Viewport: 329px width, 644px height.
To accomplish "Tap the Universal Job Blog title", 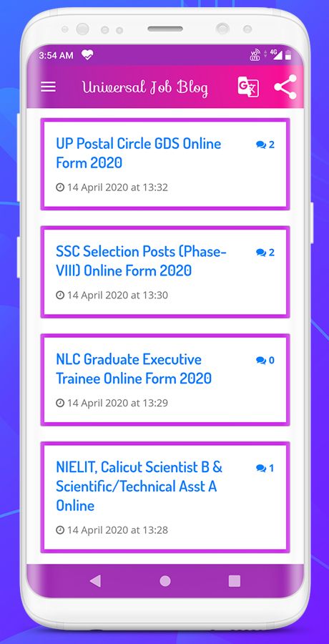I will pos(145,87).
